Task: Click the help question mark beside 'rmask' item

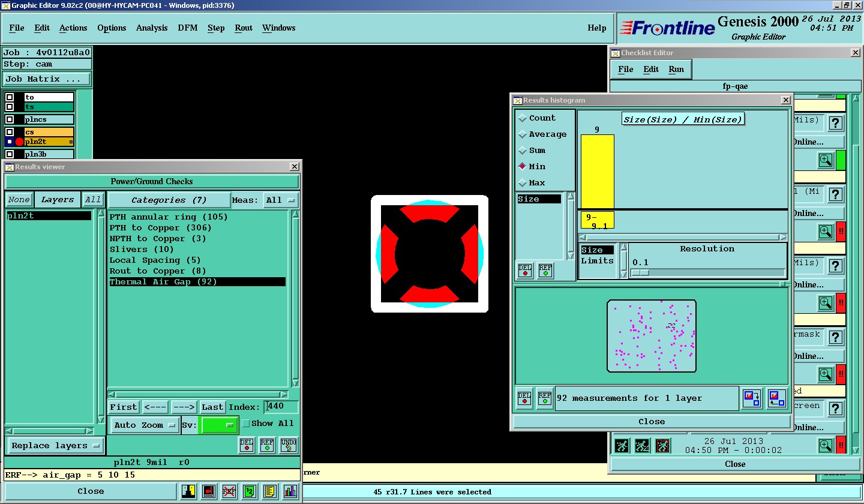Action: coord(836,338)
